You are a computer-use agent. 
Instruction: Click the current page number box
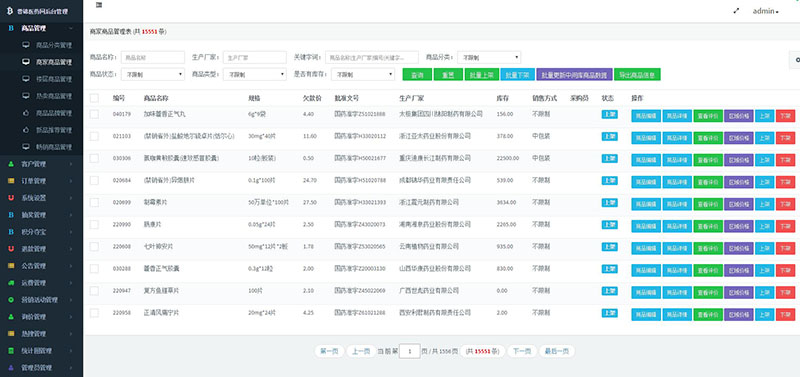[x=410, y=351]
